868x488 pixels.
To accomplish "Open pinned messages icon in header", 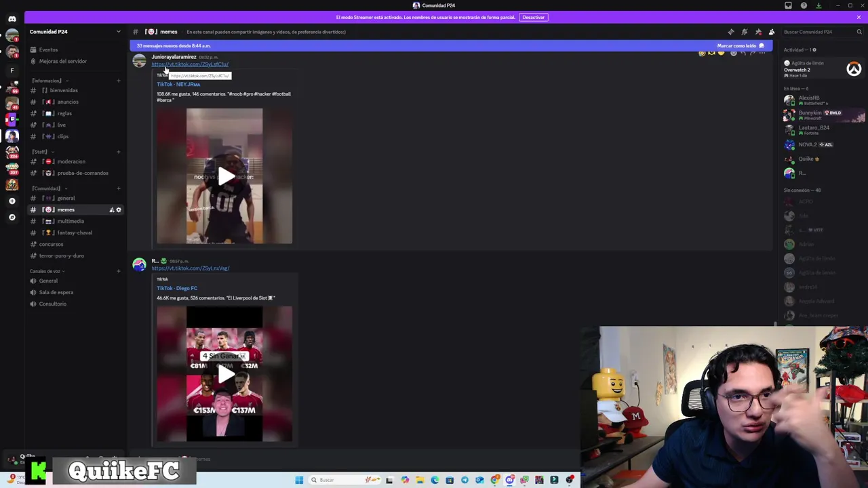I will point(758,32).
